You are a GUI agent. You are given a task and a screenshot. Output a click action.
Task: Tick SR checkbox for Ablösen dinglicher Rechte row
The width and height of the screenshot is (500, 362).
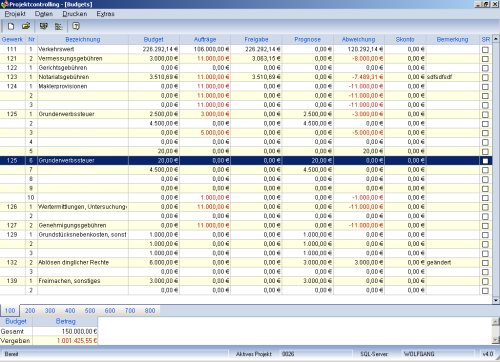pyautogui.click(x=485, y=263)
